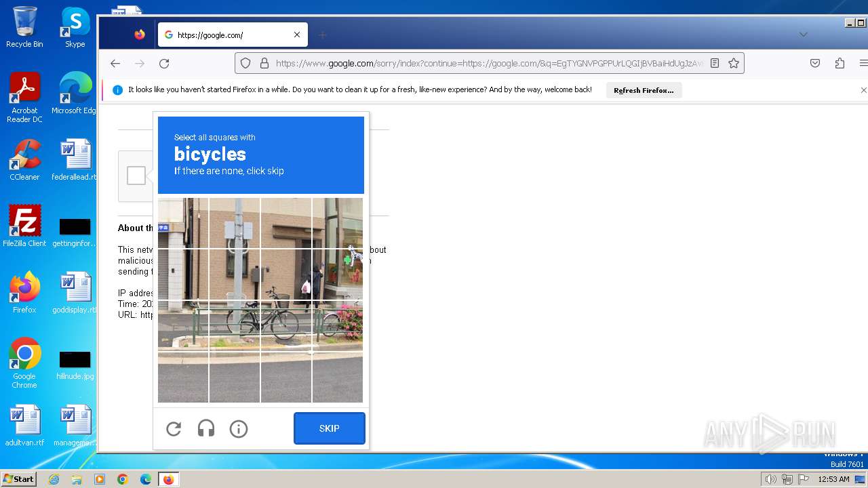
Task: Open tracking protection shield icon
Action: (245, 63)
